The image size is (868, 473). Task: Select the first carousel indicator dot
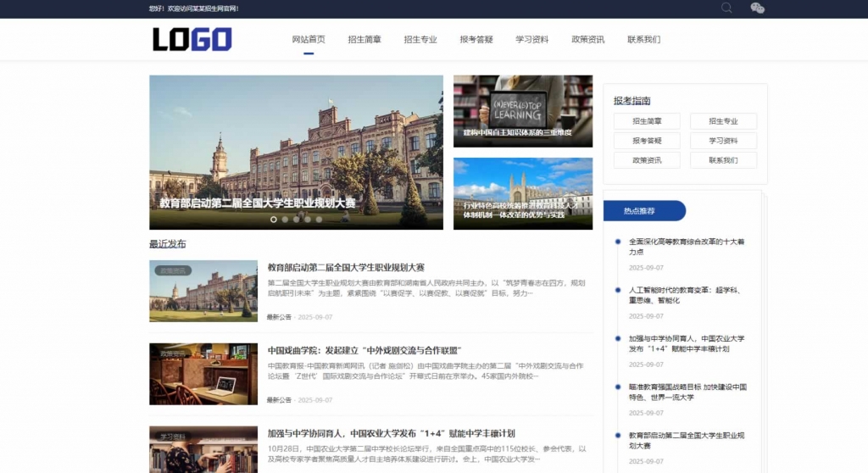click(x=274, y=220)
